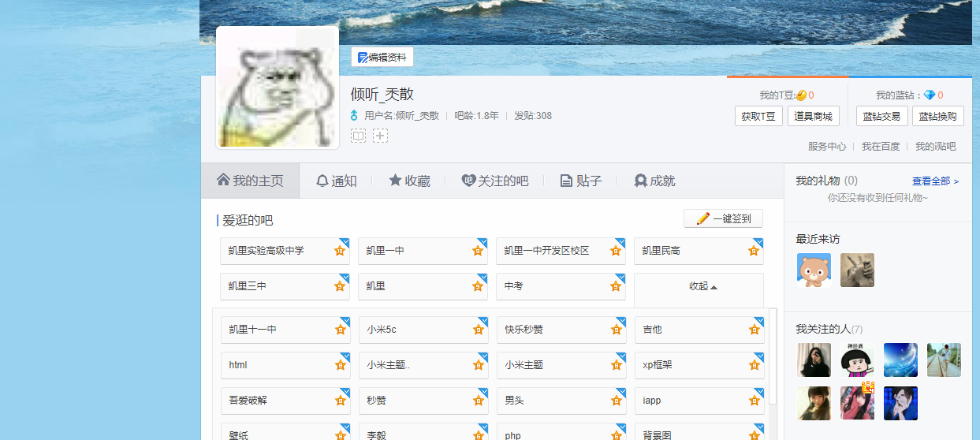Open the 成就 achievements tab
Image resolution: width=980 pixels, height=440 pixels.
pyautogui.click(x=655, y=181)
